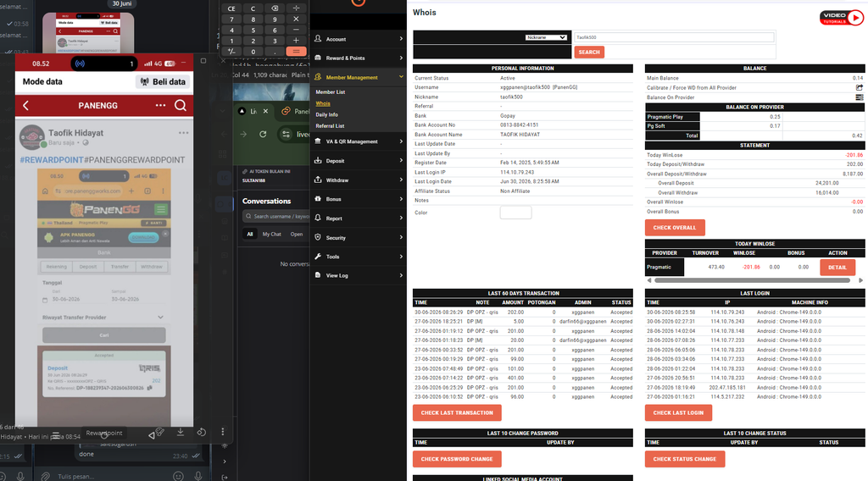The image size is (868, 481).
Task: Click the paperclip attach icon in Telegram
Action: click(46, 476)
